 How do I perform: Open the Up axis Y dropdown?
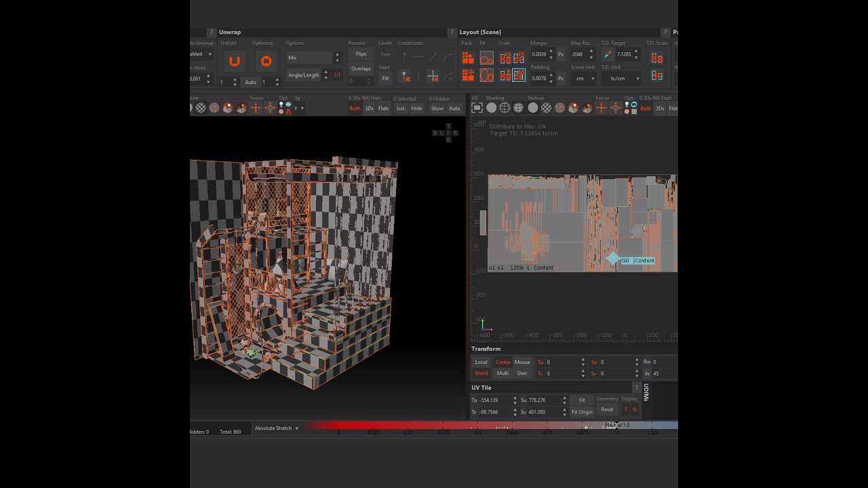(298, 108)
